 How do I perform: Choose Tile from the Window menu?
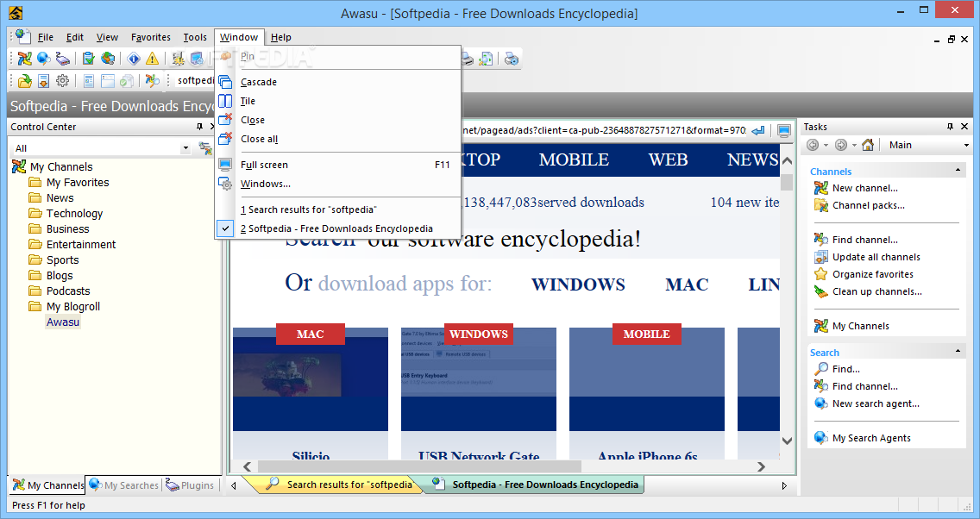[x=248, y=101]
